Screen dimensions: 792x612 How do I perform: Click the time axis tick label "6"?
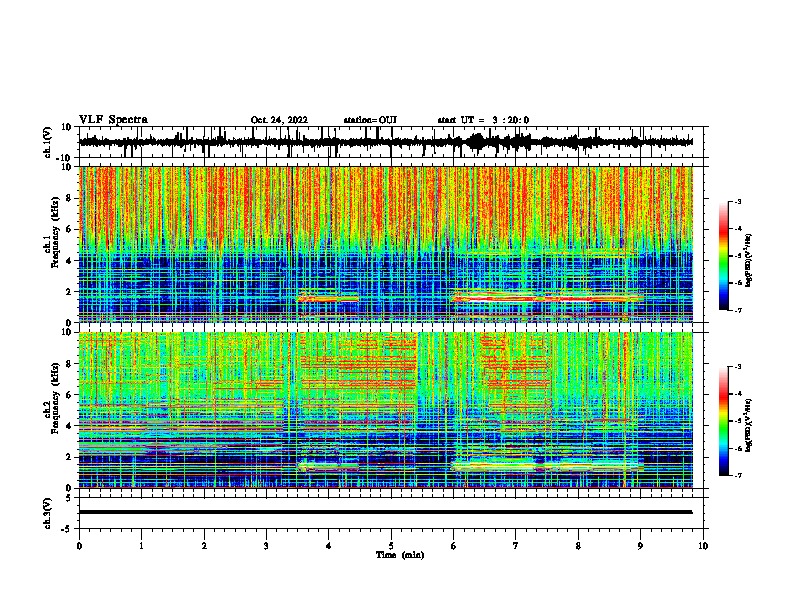point(454,546)
